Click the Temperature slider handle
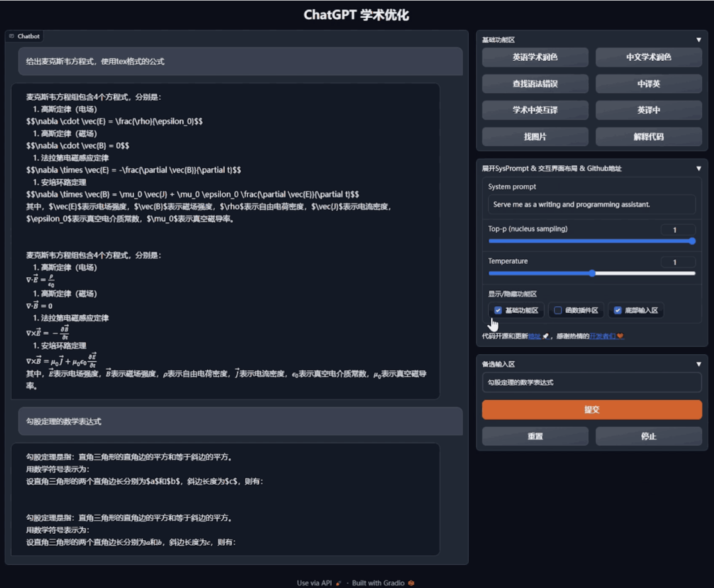 click(592, 273)
